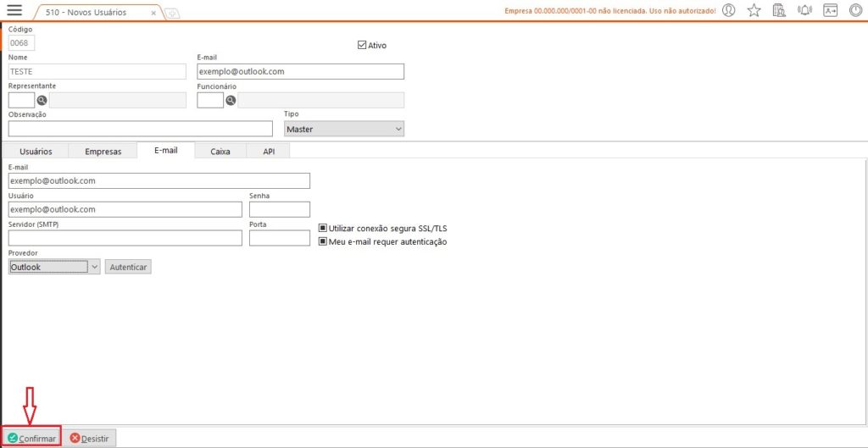This screenshot has width=868, height=448.
Task: Click the Autenticar button
Action: tap(128, 267)
